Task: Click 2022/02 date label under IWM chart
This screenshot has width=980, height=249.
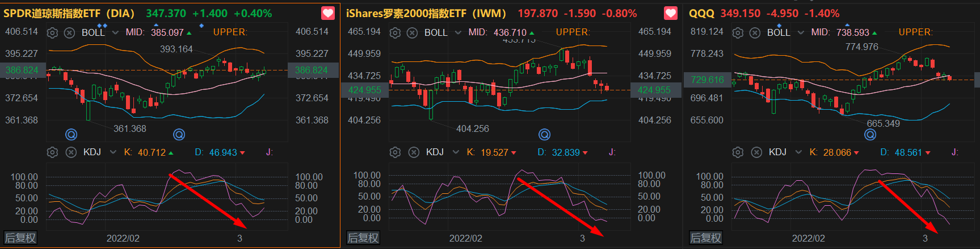Action: tap(466, 238)
